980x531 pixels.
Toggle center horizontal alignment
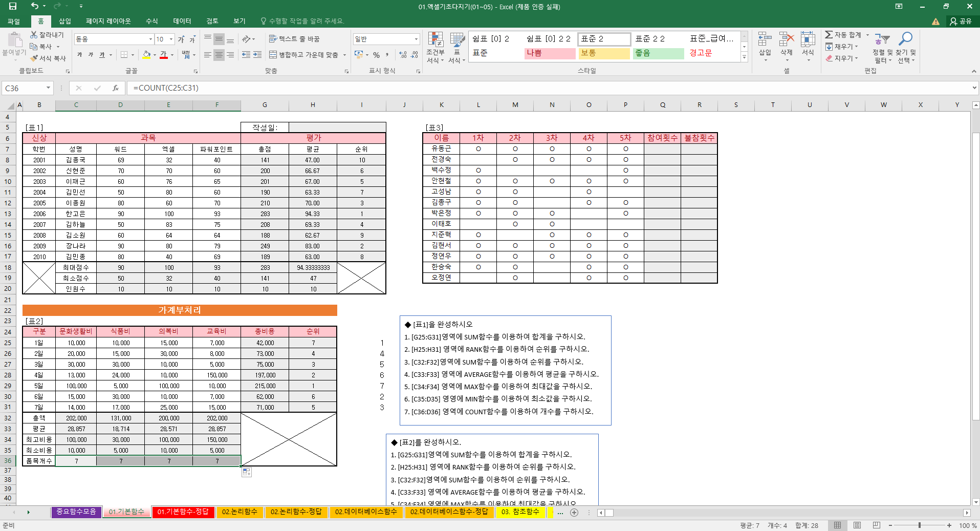219,55
